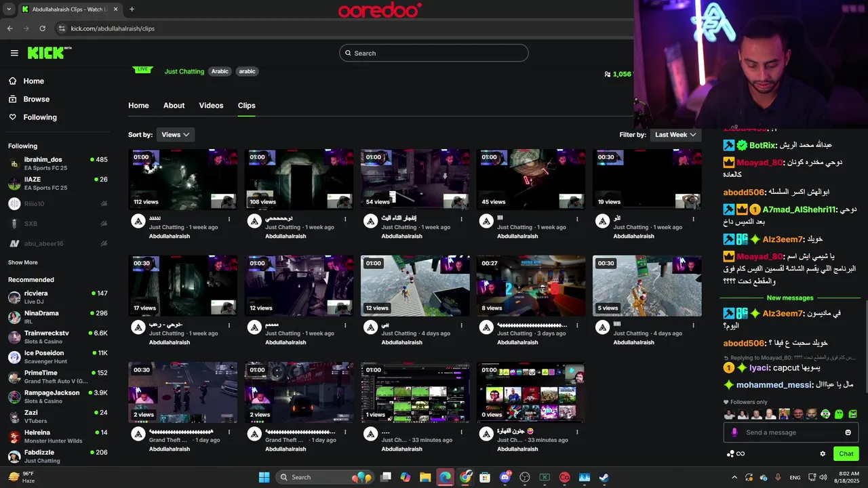Insert the green headphones skull emote
This screenshot has height=488, width=868.
coord(825,414)
